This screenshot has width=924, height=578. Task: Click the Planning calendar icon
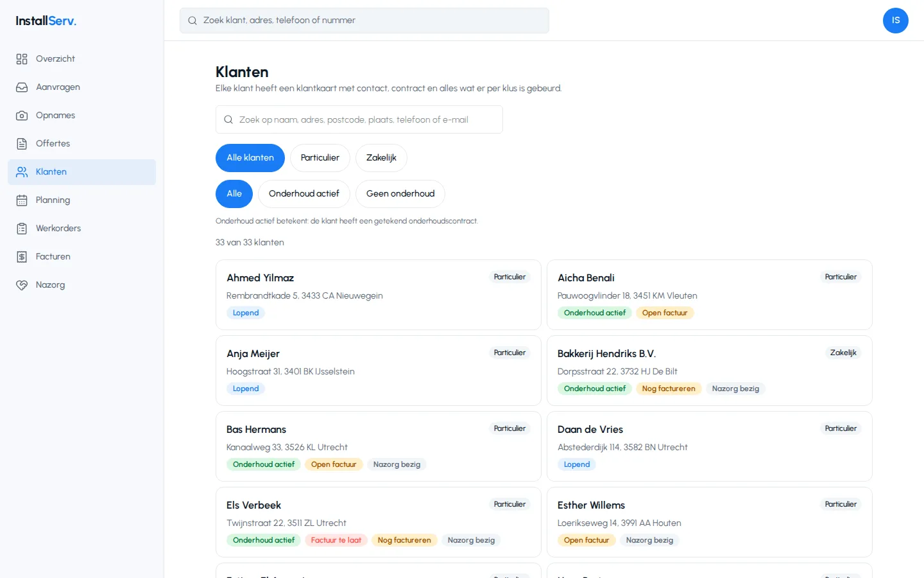click(22, 200)
